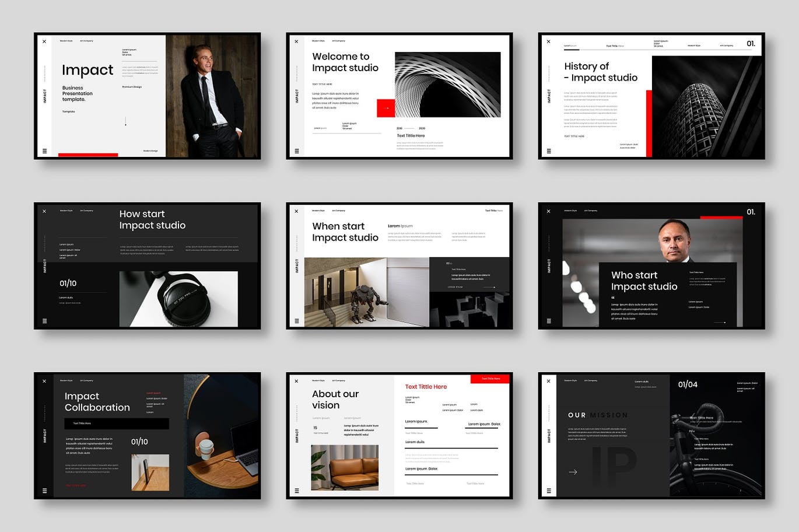Click the red arrow square on the Welcome slide

point(386,108)
